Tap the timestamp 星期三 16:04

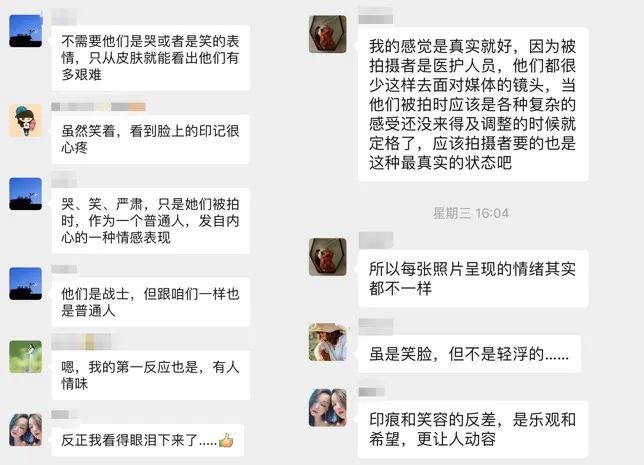(471, 213)
